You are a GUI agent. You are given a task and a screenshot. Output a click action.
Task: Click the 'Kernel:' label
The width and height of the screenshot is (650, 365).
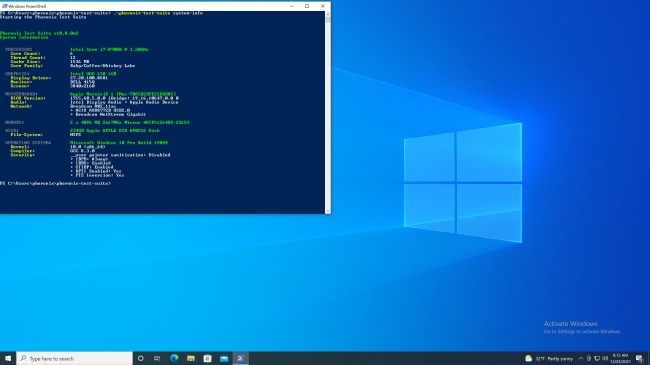click(20, 147)
